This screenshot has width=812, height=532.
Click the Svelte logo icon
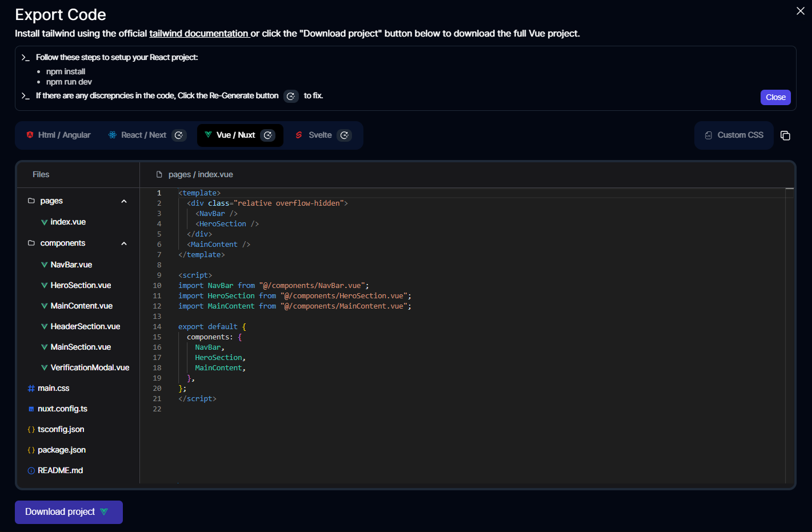click(299, 135)
